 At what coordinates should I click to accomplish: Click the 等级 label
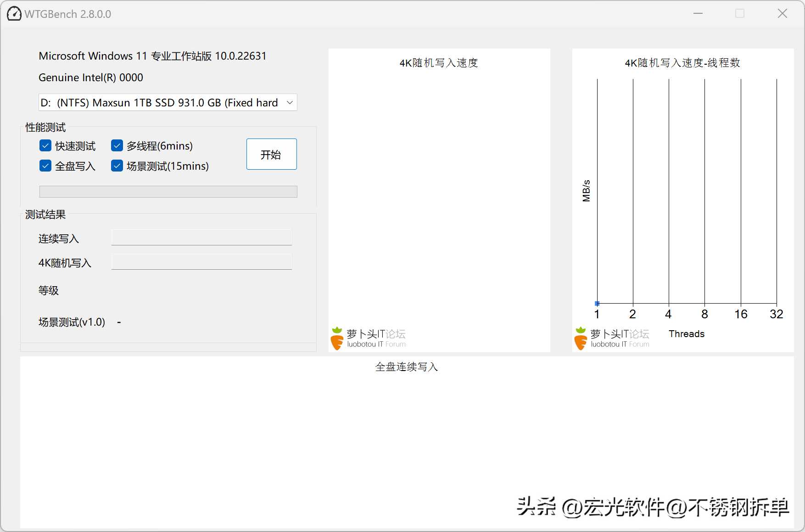(x=49, y=290)
